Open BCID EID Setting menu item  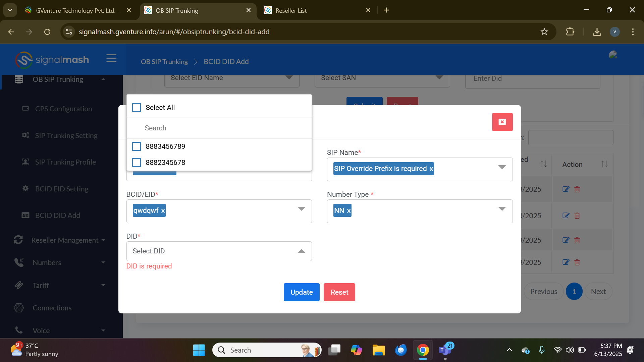tap(62, 189)
